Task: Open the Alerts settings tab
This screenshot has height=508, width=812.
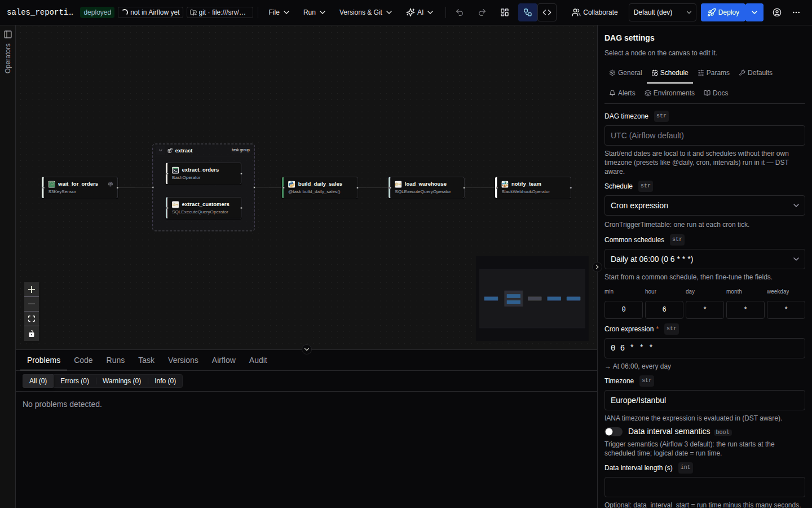Action: pyautogui.click(x=622, y=93)
